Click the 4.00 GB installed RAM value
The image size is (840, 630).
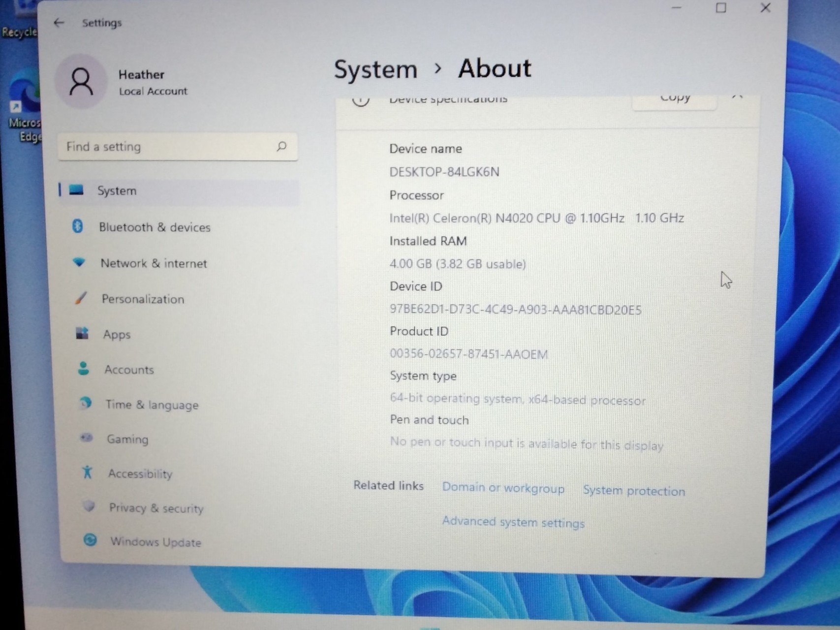point(458,264)
